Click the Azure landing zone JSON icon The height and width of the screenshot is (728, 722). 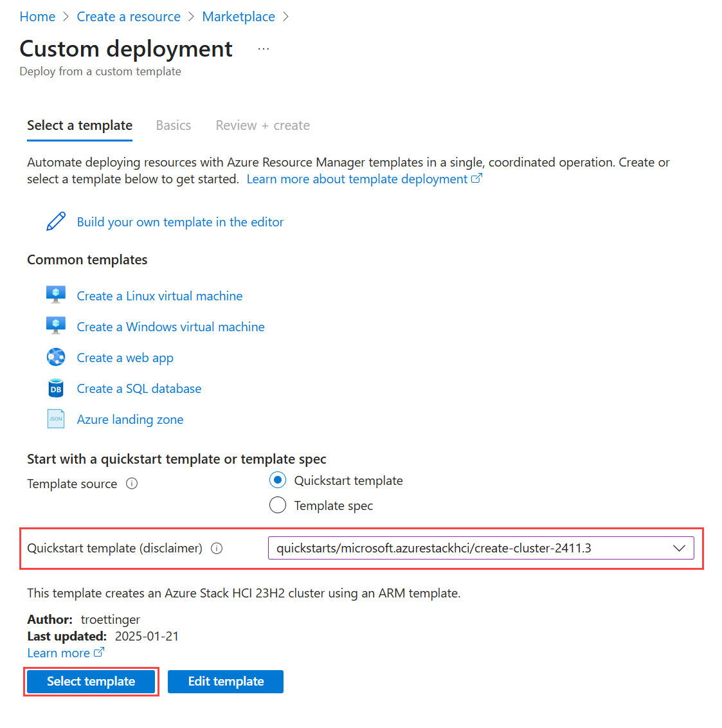56,419
